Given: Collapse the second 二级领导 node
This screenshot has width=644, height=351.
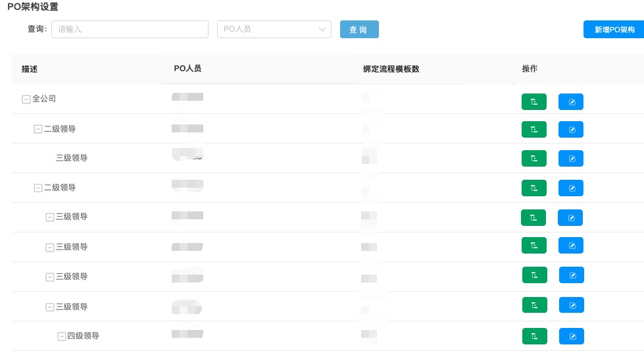Looking at the screenshot, I should pyautogui.click(x=38, y=188).
